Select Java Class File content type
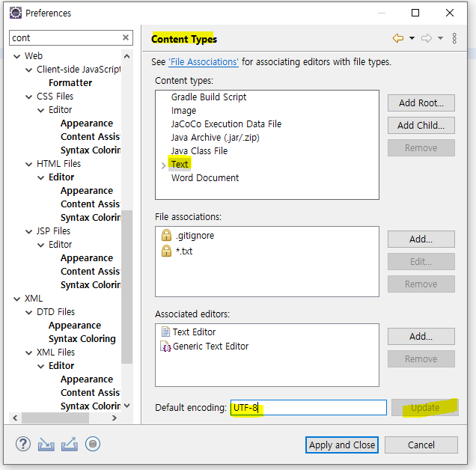Viewport: 476px width, 470px height. (199, 151)
